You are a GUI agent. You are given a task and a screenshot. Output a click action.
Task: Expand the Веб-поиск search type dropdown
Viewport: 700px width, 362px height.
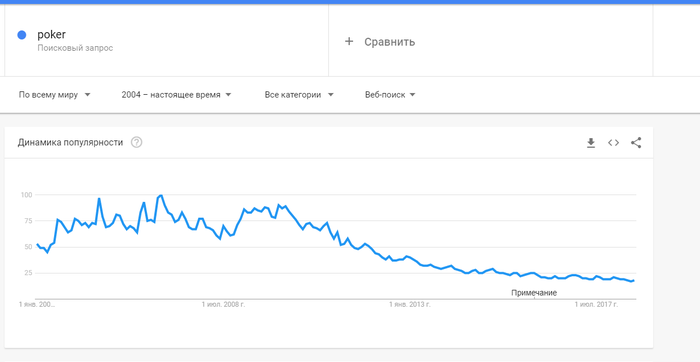[x=390, y=95]
